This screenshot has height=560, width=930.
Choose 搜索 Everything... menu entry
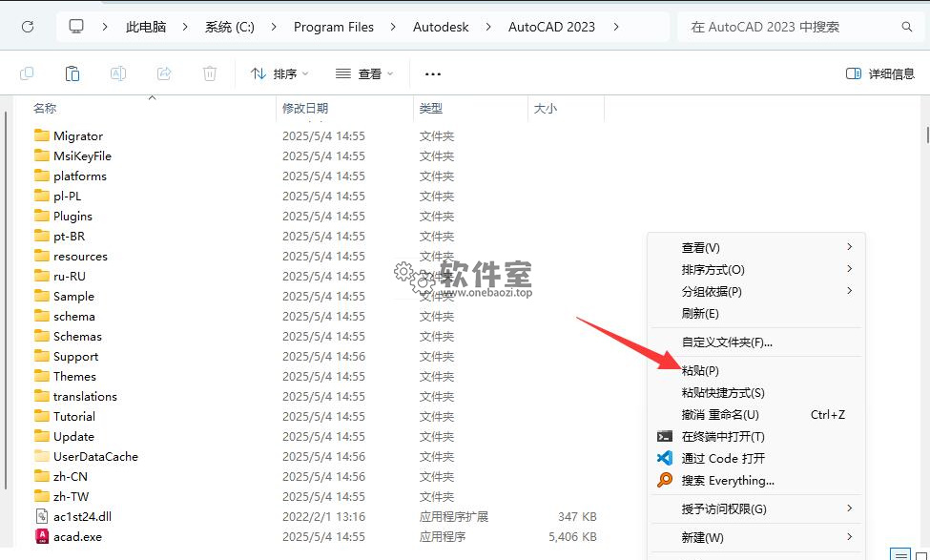click(x=756, y=480)
